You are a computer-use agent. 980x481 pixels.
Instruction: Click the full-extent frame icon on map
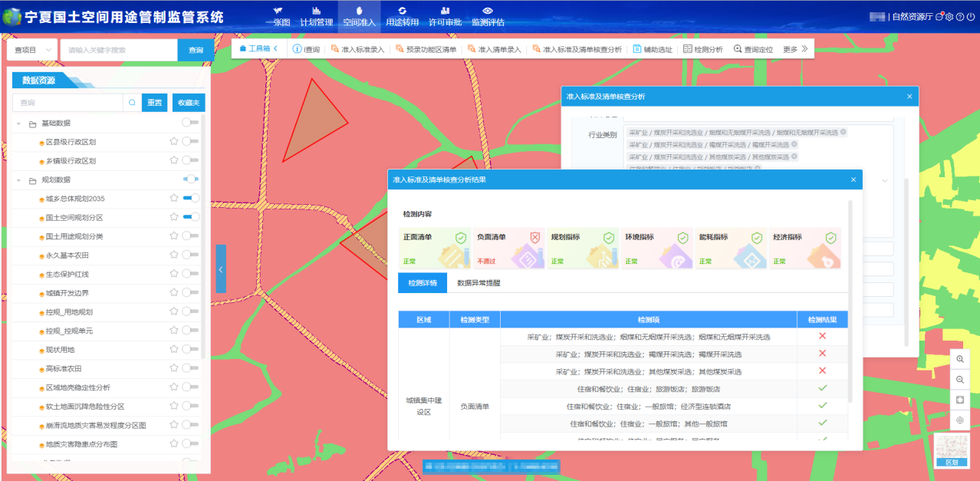pyautogui.click(x=960, y=400)
